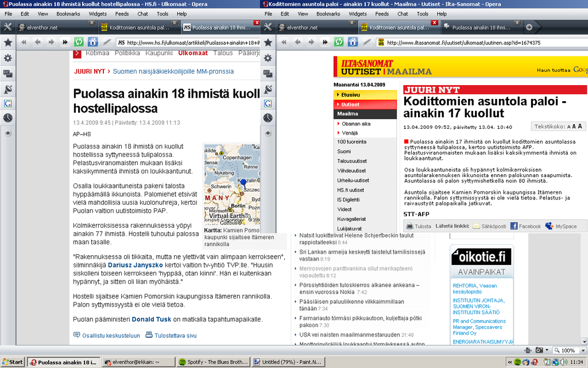Open the gear Widgets panel in the right window
Viewport: 588px width, 368px height.
point(268,58)
